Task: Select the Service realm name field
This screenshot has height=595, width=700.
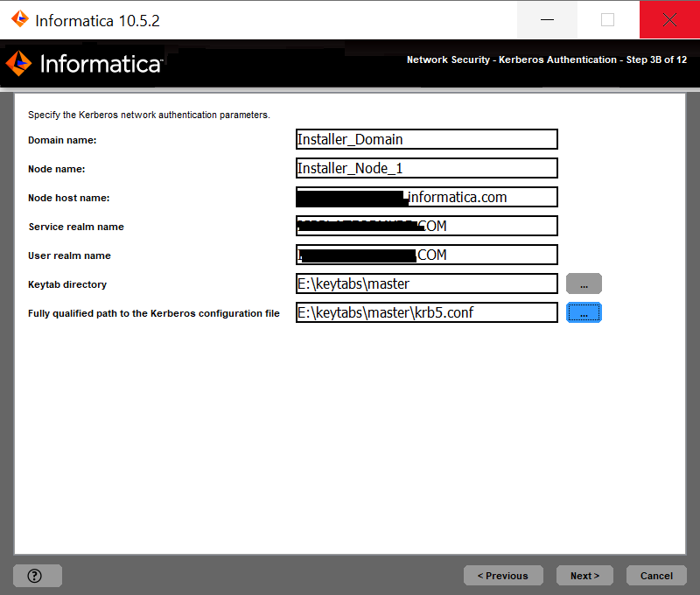Action: tap(427, 226)
